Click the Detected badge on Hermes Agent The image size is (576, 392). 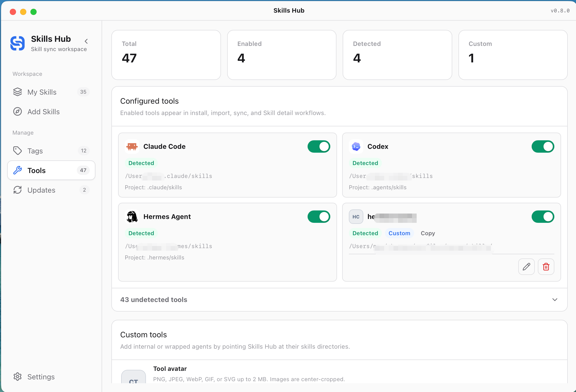click(141, 233)
